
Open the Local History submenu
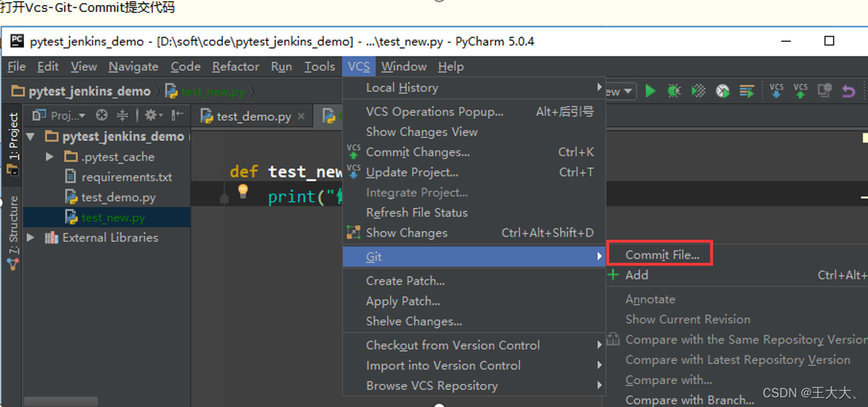[x=474, y=87]
